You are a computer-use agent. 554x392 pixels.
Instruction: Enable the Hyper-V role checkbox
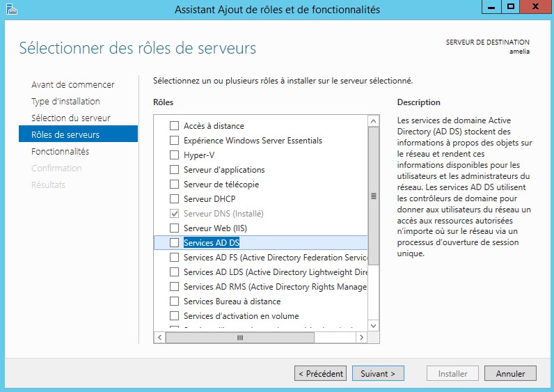174,155
